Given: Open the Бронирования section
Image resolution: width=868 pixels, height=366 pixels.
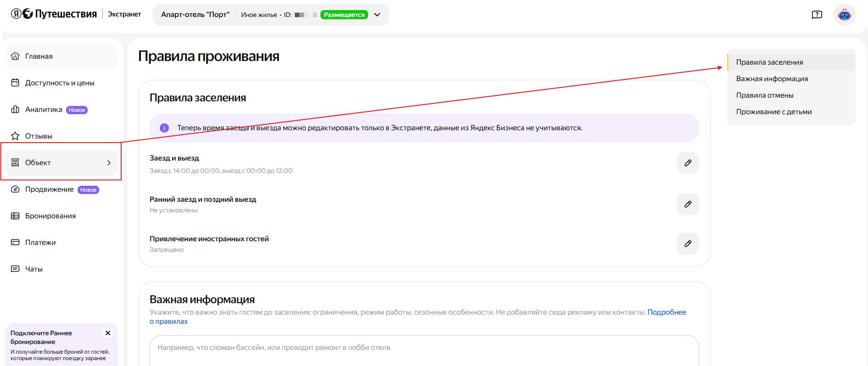Looking at the screenshot, I should click(x=62, y=216).
